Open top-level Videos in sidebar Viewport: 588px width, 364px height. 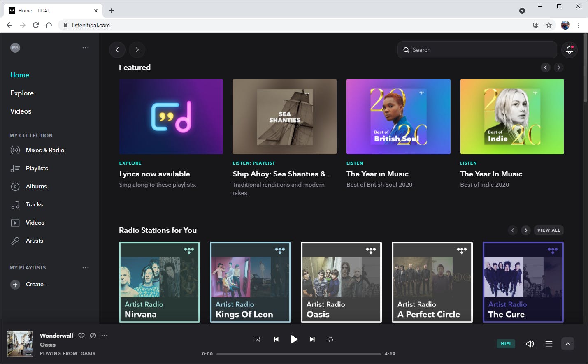tap(21, 111)
